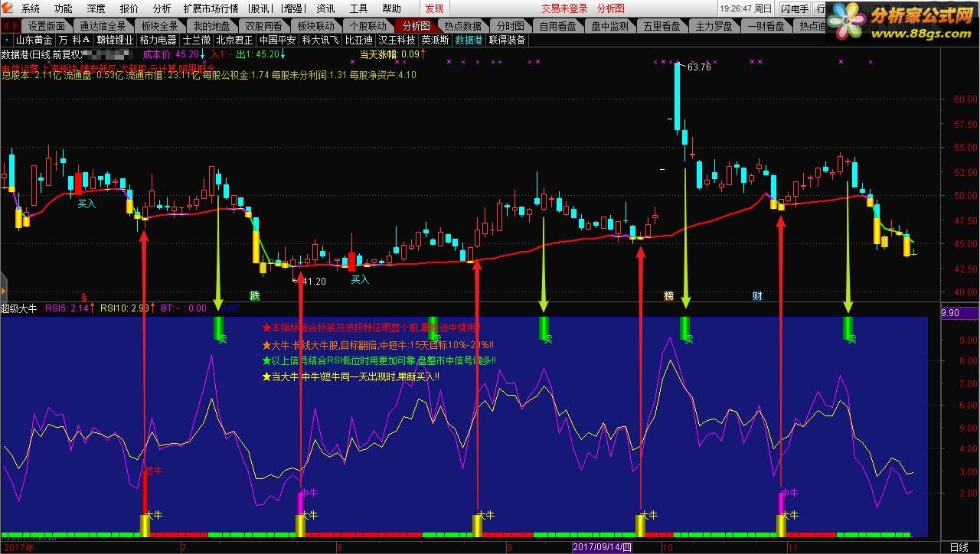Viewport: 980px width, 554px height.
Task: Open the 工具 menu
Action: point(358,8)
